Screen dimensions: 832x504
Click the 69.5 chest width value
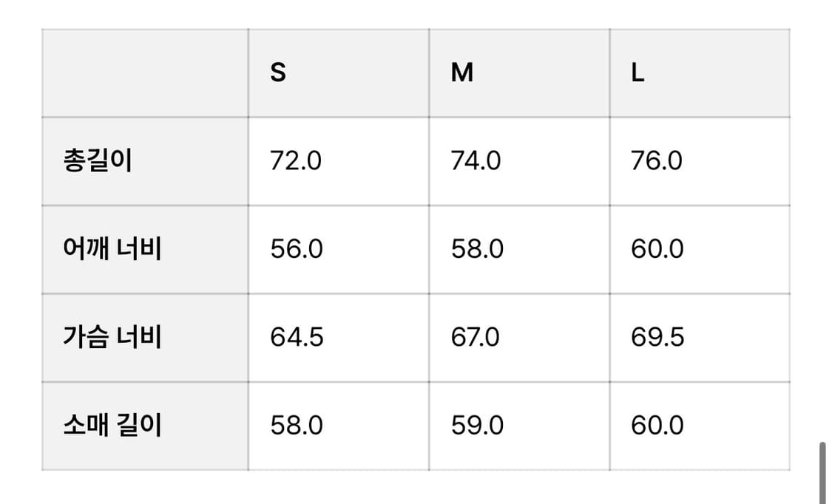(657, 337)
